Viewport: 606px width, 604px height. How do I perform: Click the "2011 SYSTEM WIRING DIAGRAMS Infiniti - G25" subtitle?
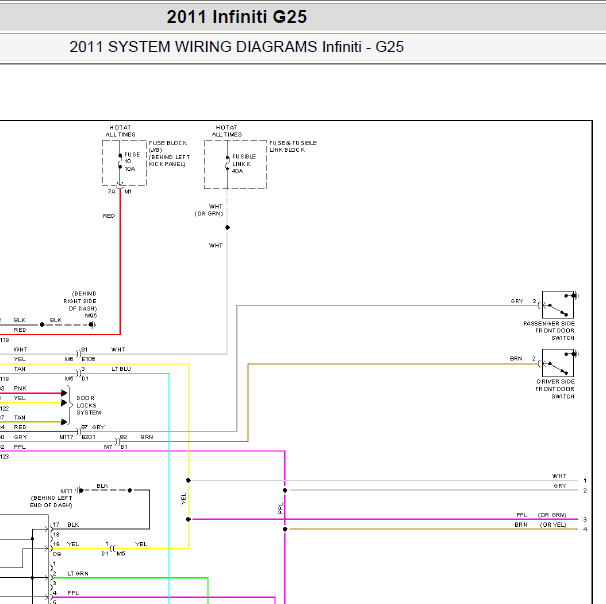[237, 47]
